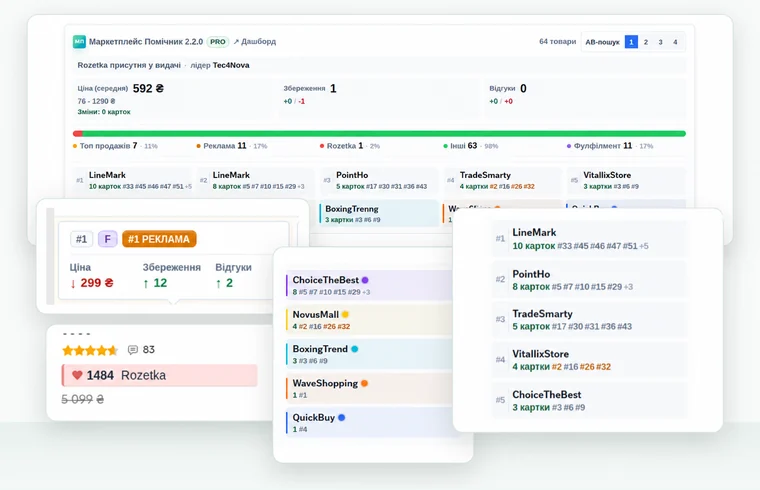The width and height of the screenshot is (760, 490).
Task: Select AB-пошук page 4
Action: (675, 42)
